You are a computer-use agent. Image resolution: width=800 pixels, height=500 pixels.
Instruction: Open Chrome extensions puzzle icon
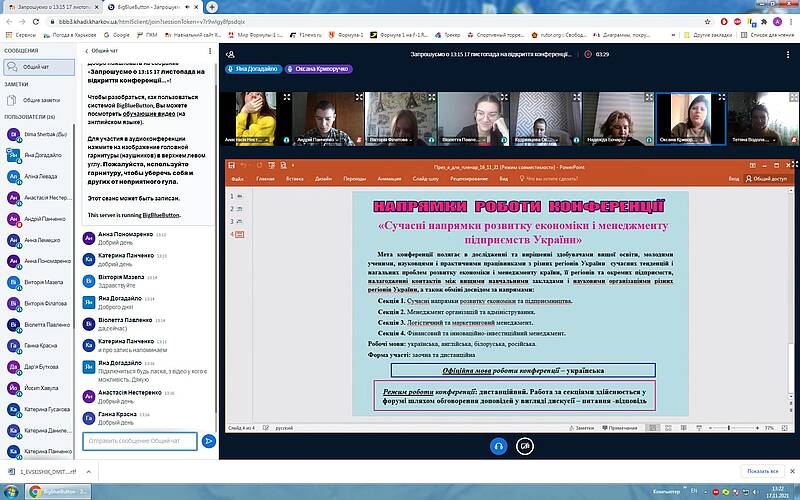[x=764, y=22]
